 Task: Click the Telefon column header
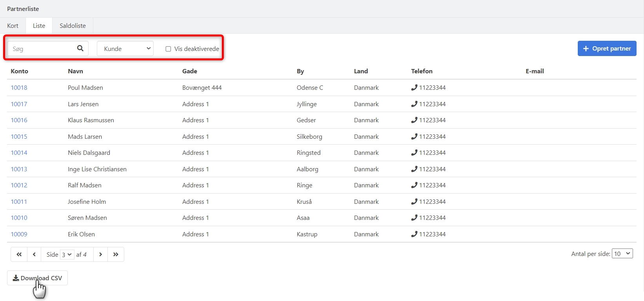[422, 71]
